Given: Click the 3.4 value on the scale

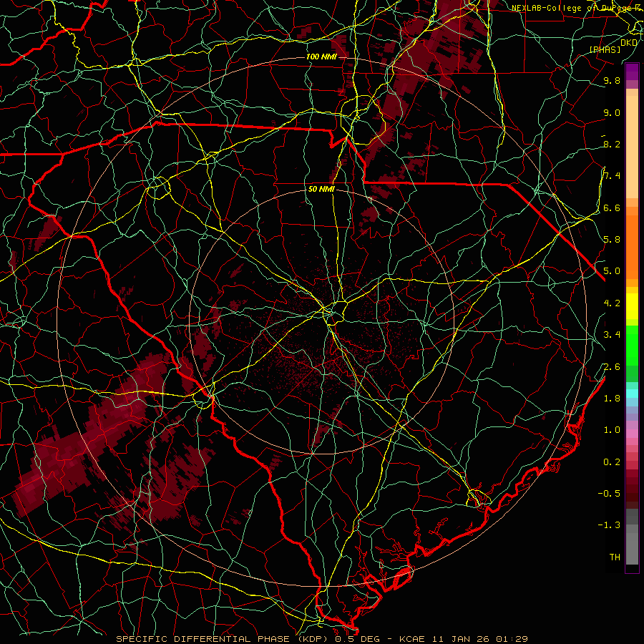Looking at the screenshot, I should 612,335.
